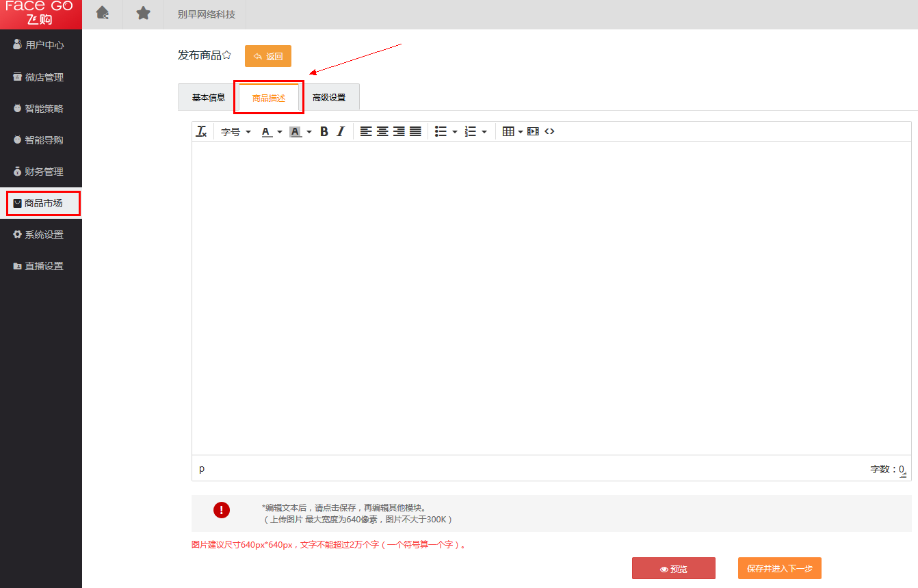Click the 返回 back button
Viewport: 918px width, 588px height.
pos(268,56)
